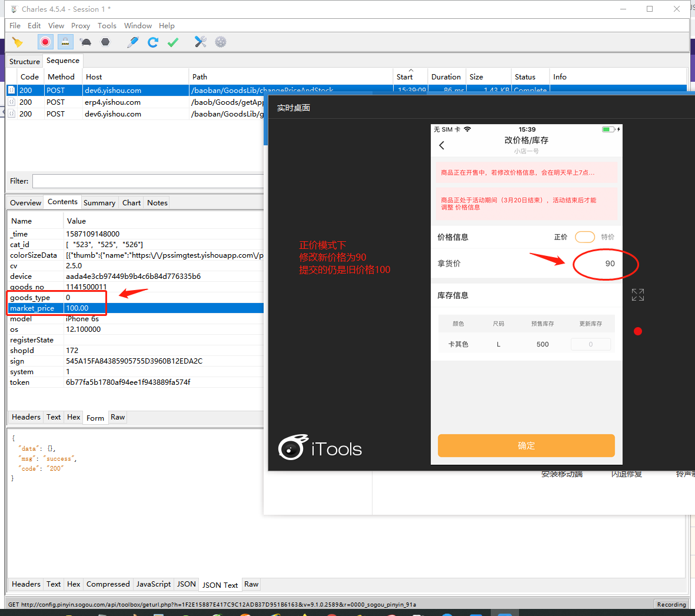Click the Recording status bar button
695x616 pixels.
671,604
